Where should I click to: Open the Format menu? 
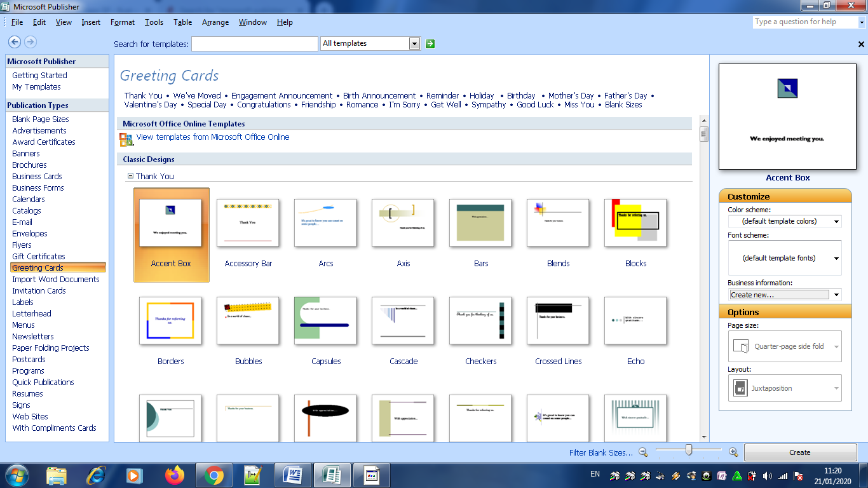(x=122, y=22)
